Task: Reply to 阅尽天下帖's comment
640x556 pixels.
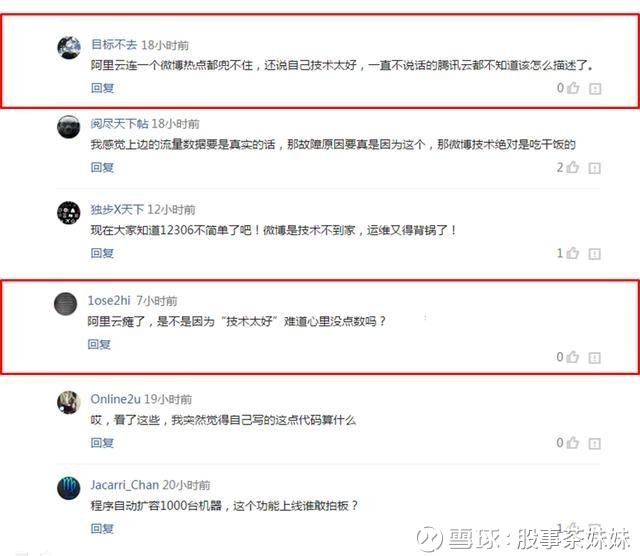Action: (x=102, y=167)
